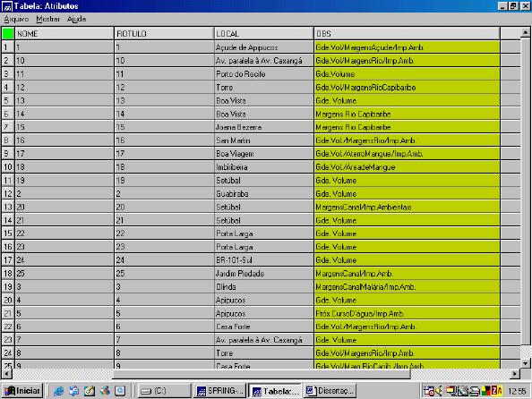
Task: Click the Olinda cell in LOCAL column
Action: pos(264,287)
